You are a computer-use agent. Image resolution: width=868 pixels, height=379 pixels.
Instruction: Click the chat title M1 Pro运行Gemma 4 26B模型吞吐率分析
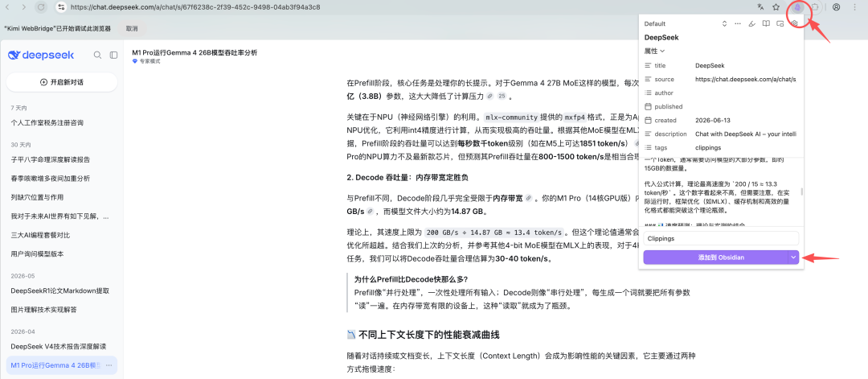pos(194,52)
